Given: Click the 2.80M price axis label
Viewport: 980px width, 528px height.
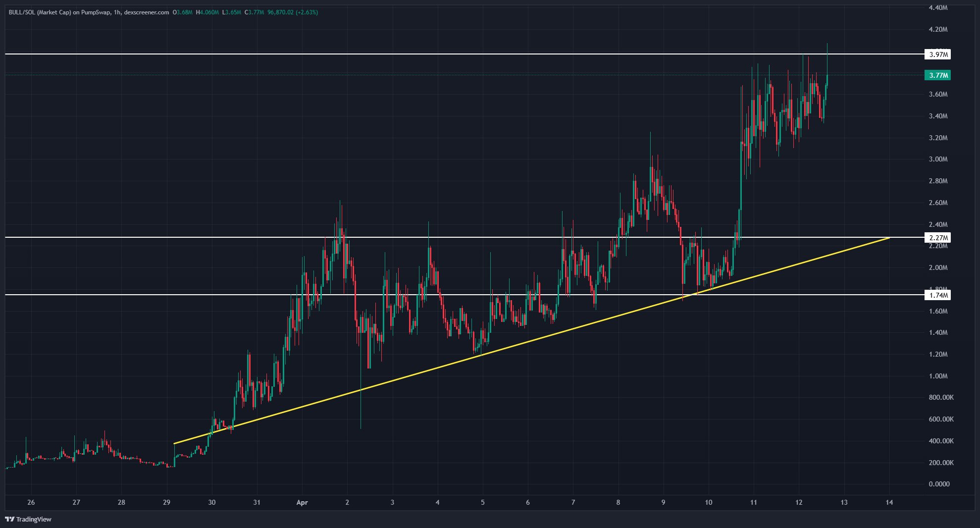Looking at the screenshot, I should (938, 181).
